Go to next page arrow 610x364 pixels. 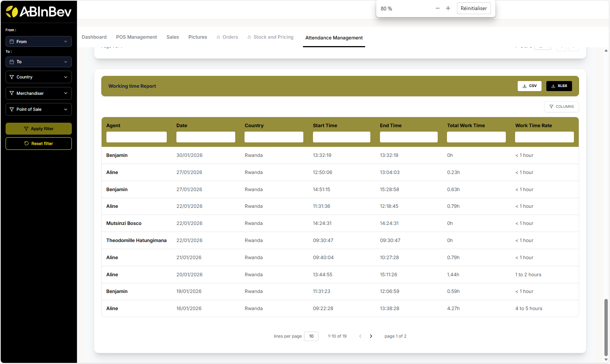click(x=371, y=336)
